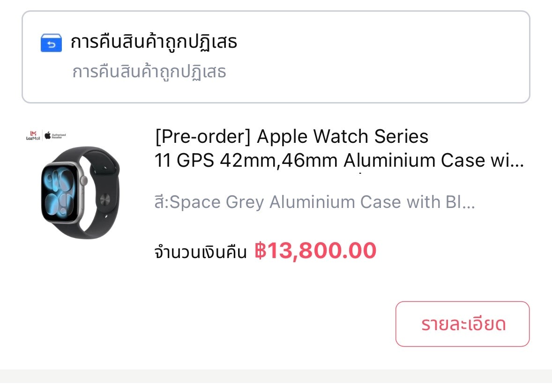The image size is (552, 392).
Task: Open the Apple Watch Series 11 product title
Action: (x=339, y=148)
